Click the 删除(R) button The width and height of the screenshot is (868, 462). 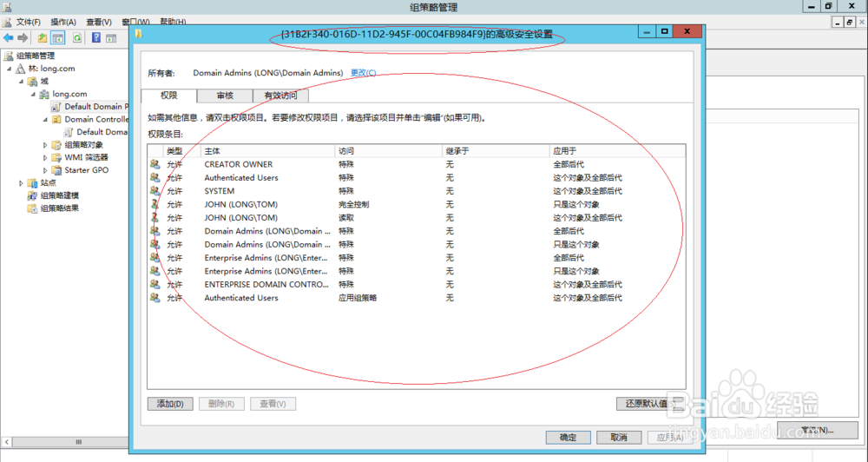[x=220, y=404]
